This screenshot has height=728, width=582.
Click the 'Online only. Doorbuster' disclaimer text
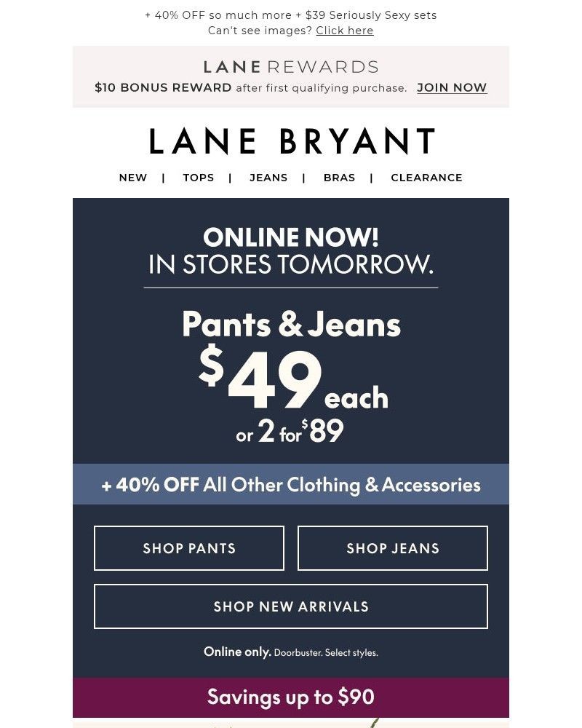pyautogui.click(x=290, y=652)
